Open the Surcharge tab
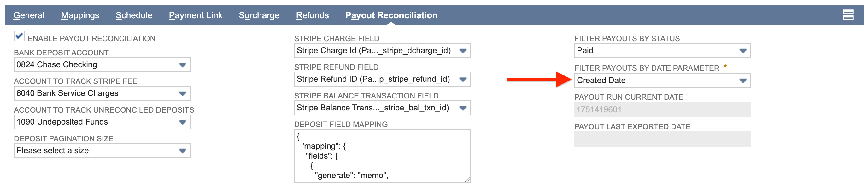 click(x=260, y=15)
